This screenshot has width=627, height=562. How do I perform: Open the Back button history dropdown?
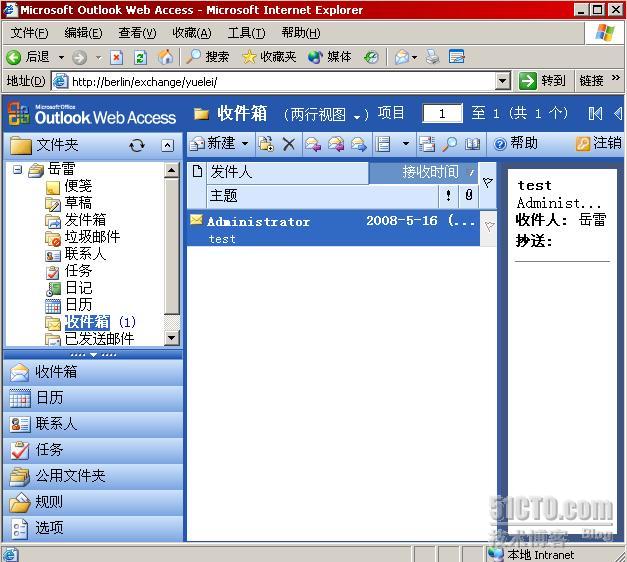coord(61,58)
